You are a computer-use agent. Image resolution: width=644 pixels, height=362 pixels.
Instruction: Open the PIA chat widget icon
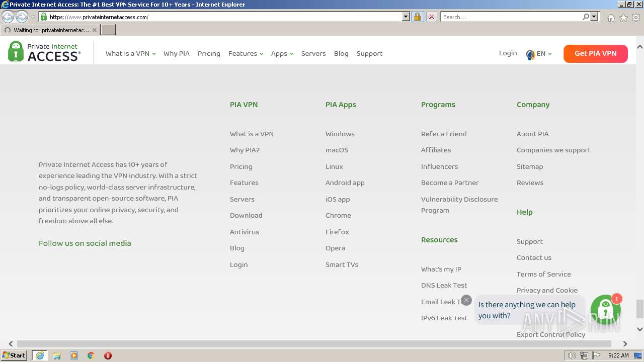tap(606, 310)
